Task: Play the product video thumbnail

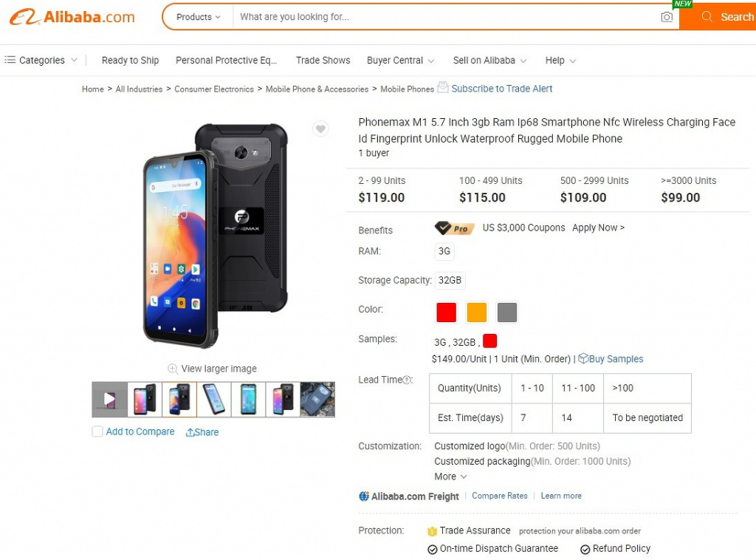Action: click(110, 400)
